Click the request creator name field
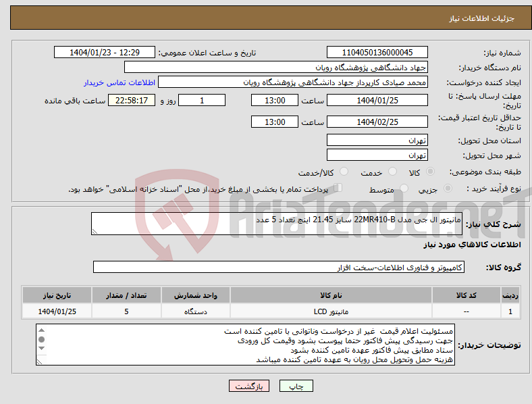532x404 pixels. [293, 82]
